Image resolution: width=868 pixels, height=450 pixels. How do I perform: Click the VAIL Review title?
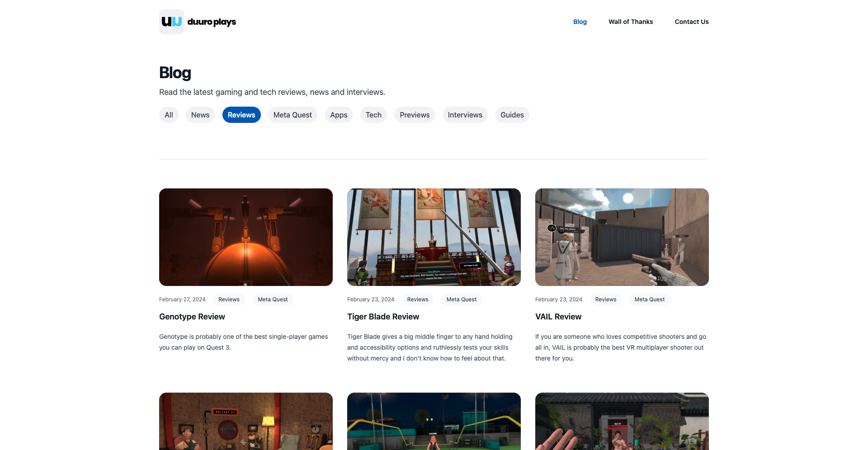click(x=558, y=317)
